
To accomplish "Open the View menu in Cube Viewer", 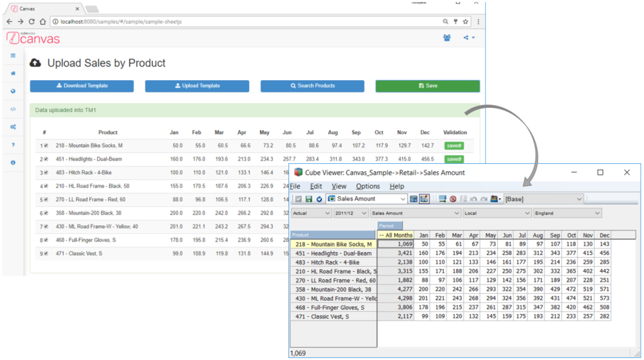I will (x=339, y=186).
